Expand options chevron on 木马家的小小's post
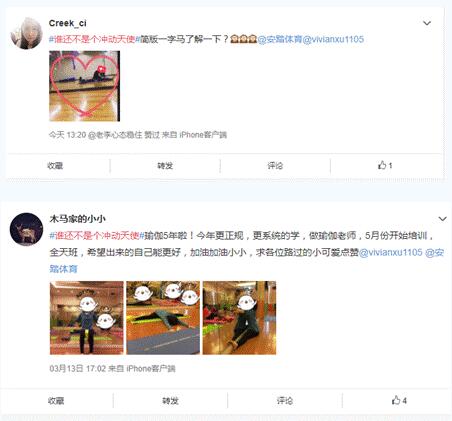This screenshot has width=452, height=421. (442, 219)
